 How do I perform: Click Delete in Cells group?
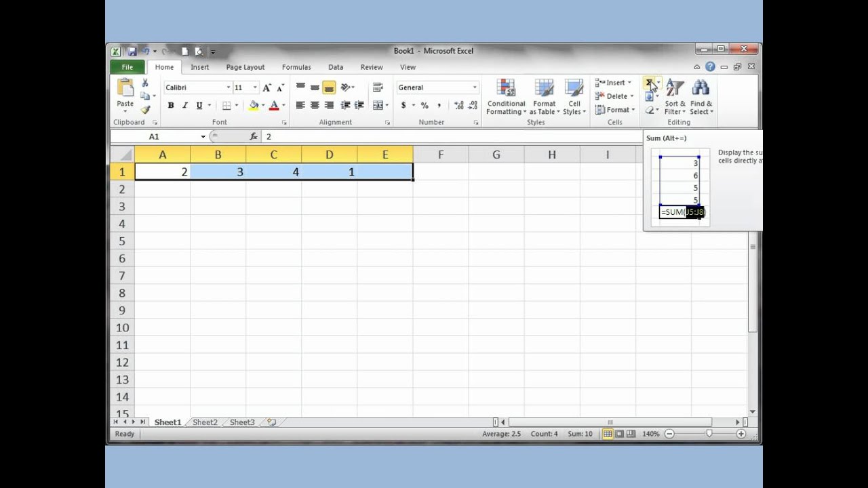[x=615, y=96]
